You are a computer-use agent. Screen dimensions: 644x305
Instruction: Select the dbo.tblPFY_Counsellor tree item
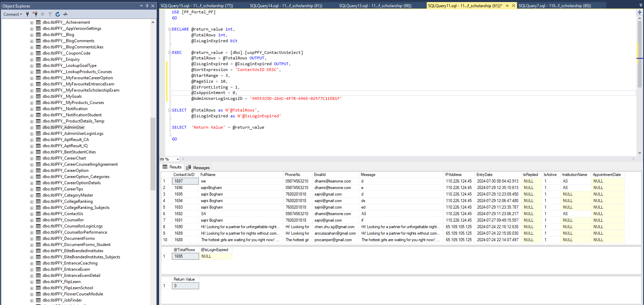click(63, 220)
